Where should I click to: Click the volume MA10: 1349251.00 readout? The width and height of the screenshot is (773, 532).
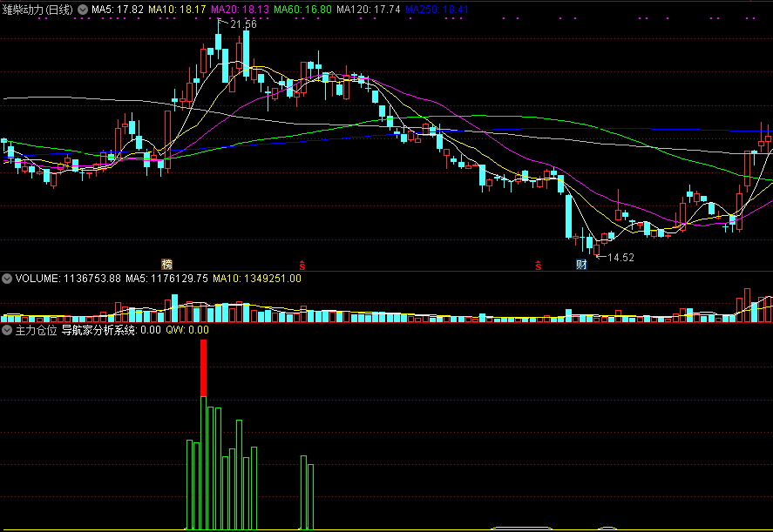(x=257, y=279)
